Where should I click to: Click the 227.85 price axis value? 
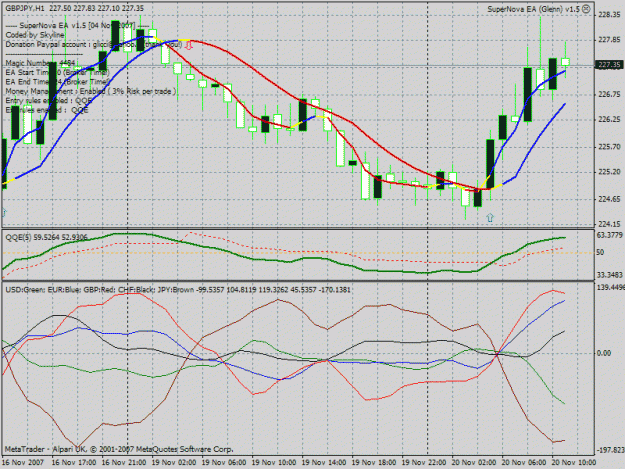[609, 39]
